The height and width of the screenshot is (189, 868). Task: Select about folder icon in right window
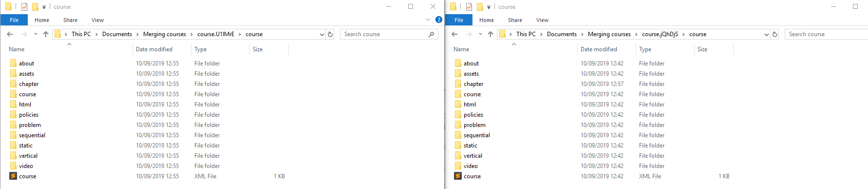[x=458, y=63]
